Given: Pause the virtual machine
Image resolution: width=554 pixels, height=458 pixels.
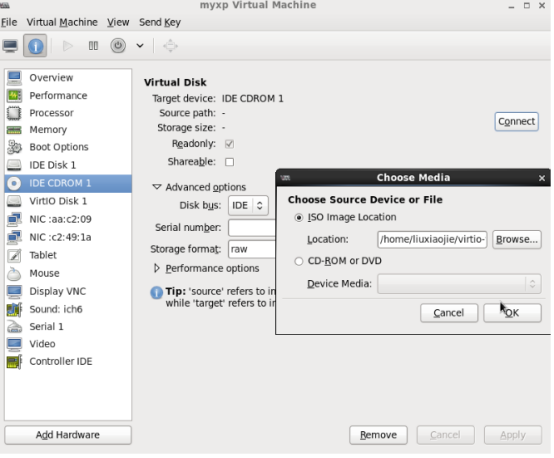Looking at the screenshot, I should (x=93, y=46).
